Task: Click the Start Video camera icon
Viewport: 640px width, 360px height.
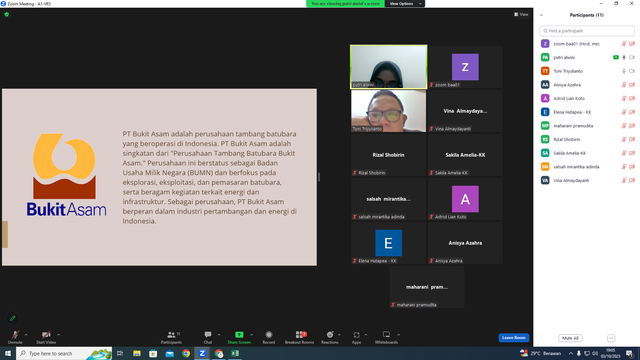Action: pos(46,335)
